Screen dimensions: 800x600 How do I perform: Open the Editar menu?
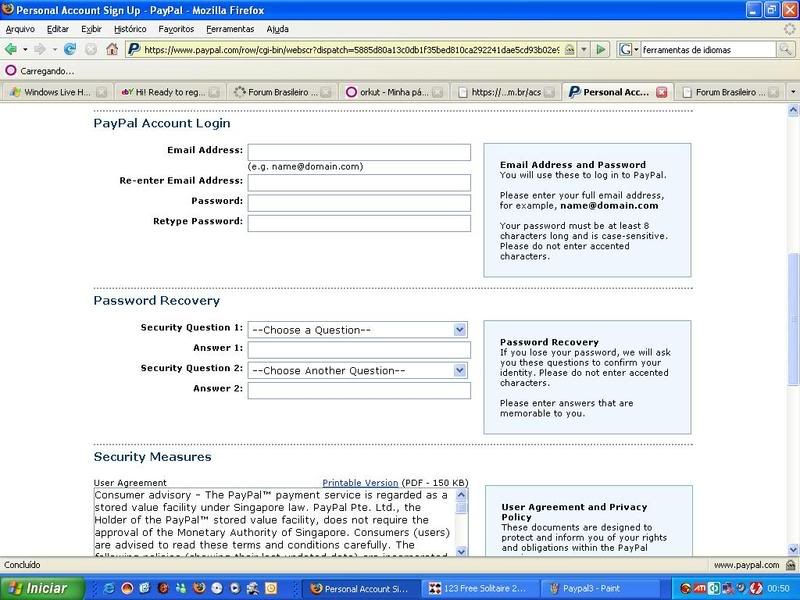[x=58, y=29]
